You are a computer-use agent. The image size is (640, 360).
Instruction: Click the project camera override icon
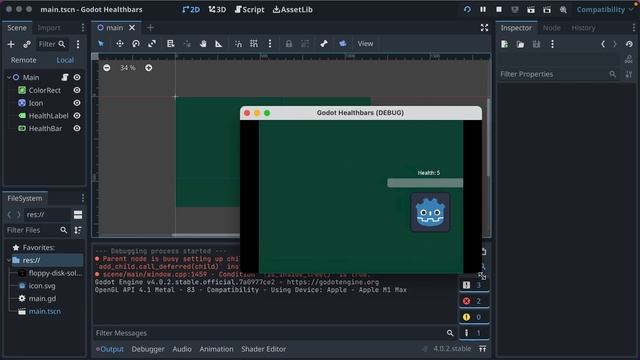tap(342, 44)
